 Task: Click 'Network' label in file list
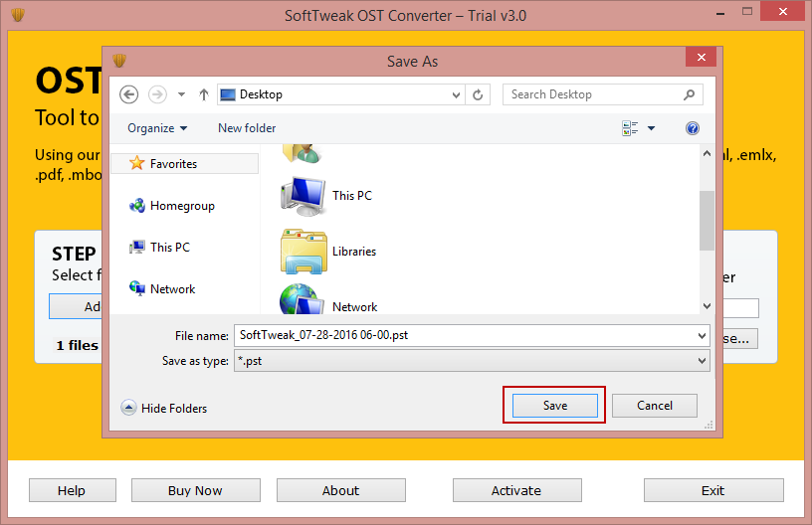point(354,307)
